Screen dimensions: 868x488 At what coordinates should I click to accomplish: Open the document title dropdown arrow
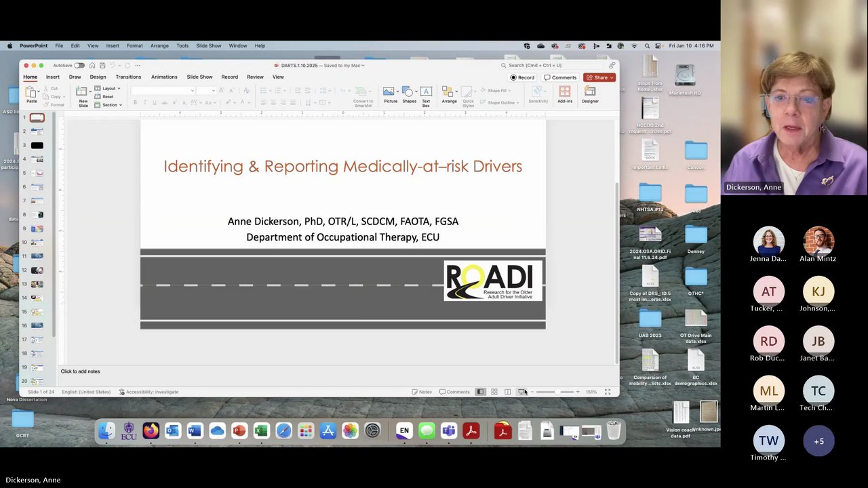click(x=363, y=66)
